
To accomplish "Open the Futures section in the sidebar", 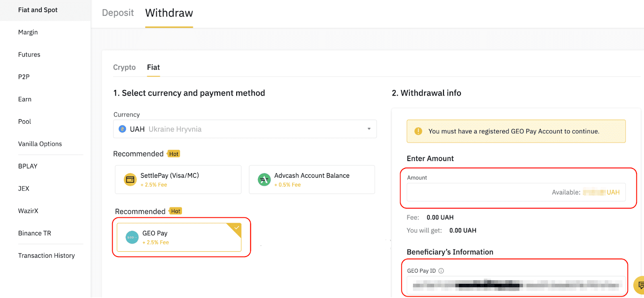I will (29, 54).
